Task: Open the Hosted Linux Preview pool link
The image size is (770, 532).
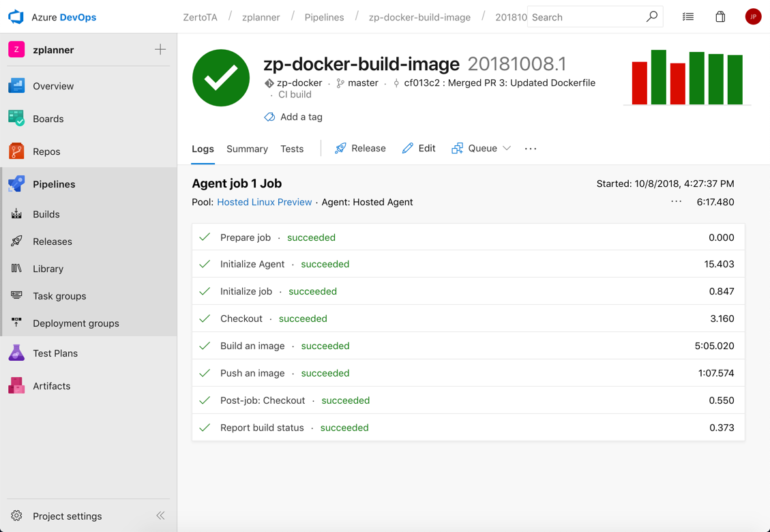Action: click(264, 202)
